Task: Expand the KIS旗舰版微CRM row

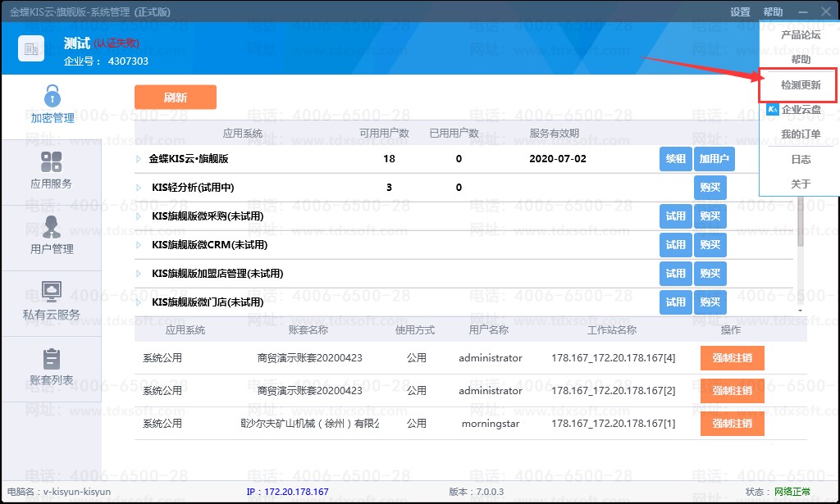Action: tap(139, 245)
